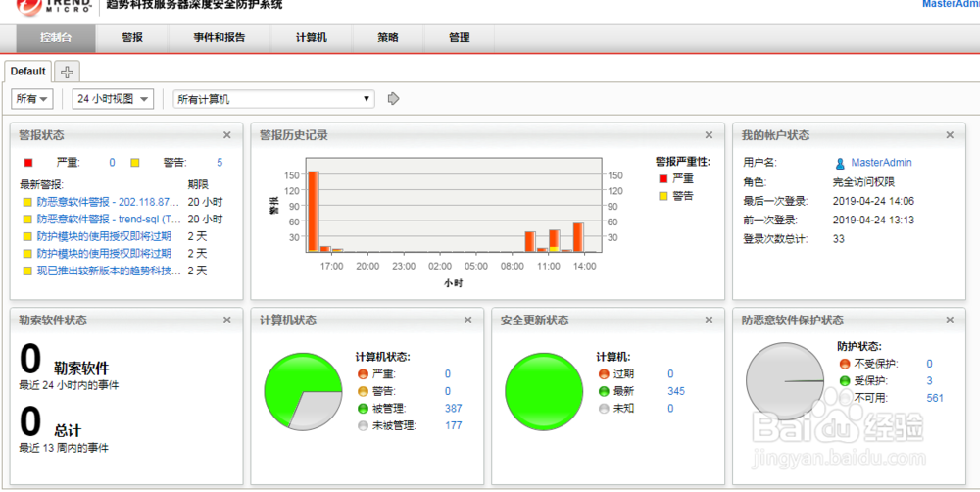The height and width of the screenshot is (492, 980).
Task: Open 现已推出较新版本的趋势科技 alert
Action: (109, 271)
